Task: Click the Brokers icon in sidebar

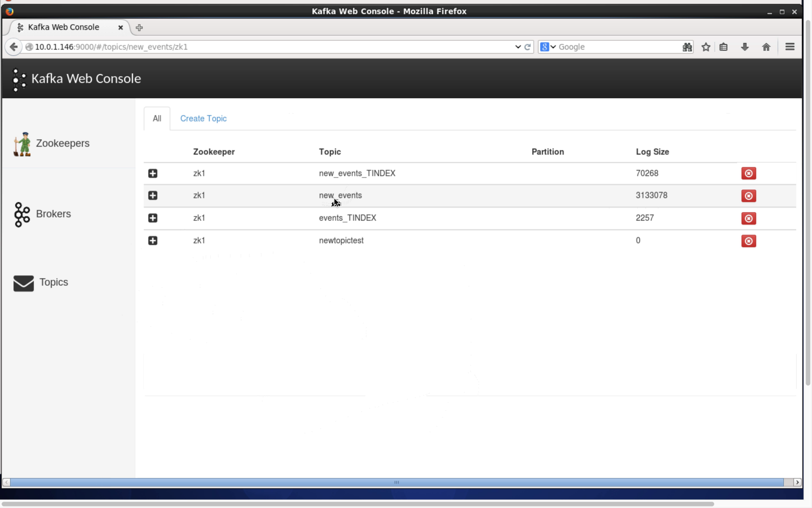Action: coord(22,214)
